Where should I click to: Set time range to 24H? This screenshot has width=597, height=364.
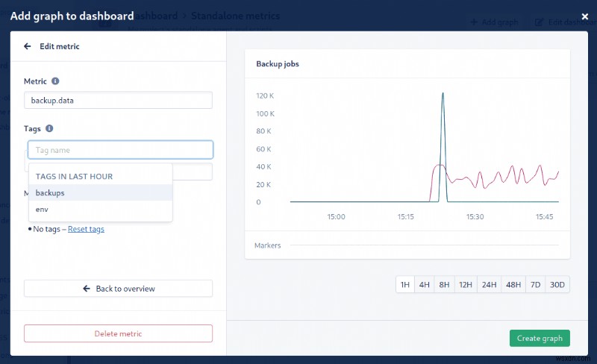490,284
